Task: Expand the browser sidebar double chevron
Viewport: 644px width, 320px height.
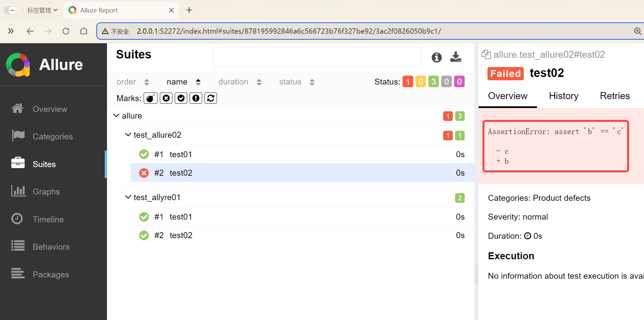Action: pyautogui.click(x=11, y=31)
